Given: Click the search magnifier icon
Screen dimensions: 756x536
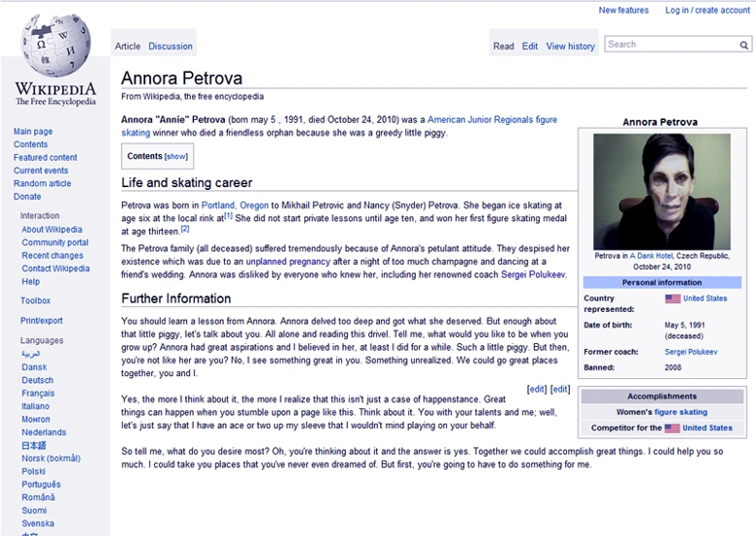Looking at the screenshot, I should (744, 45).
